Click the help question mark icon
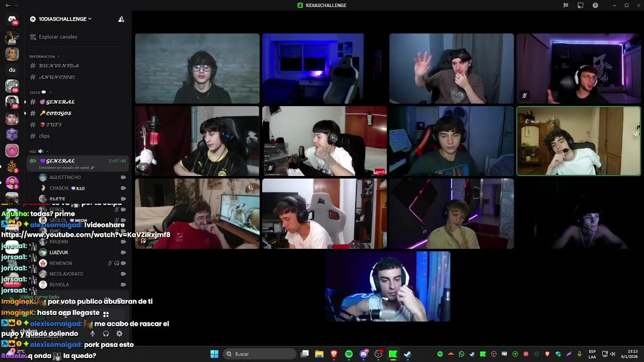 click(595, 5)
